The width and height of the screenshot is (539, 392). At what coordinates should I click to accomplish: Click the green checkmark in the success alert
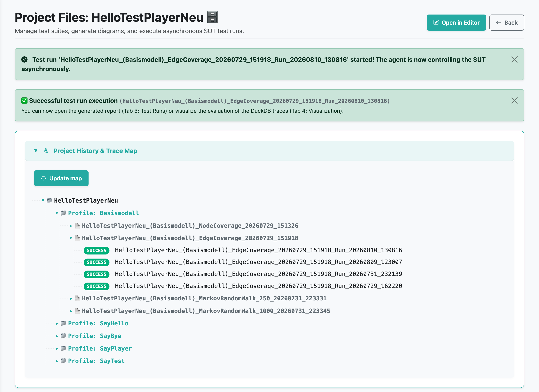(24, 101)
